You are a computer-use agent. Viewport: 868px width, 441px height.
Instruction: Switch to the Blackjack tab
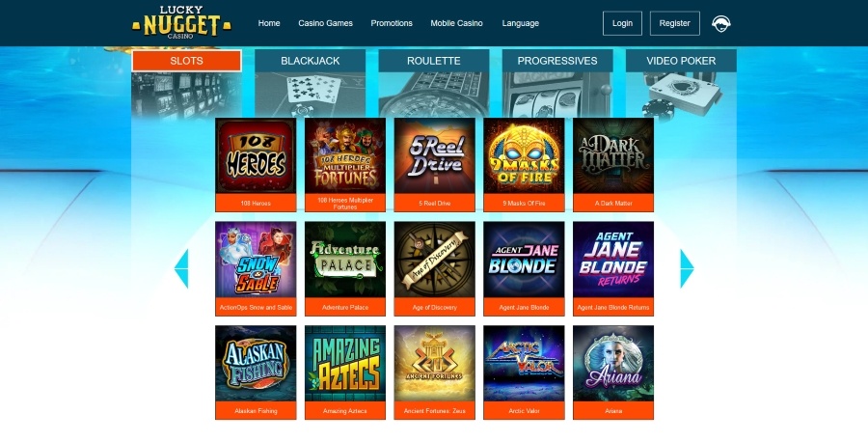(310, 61)
